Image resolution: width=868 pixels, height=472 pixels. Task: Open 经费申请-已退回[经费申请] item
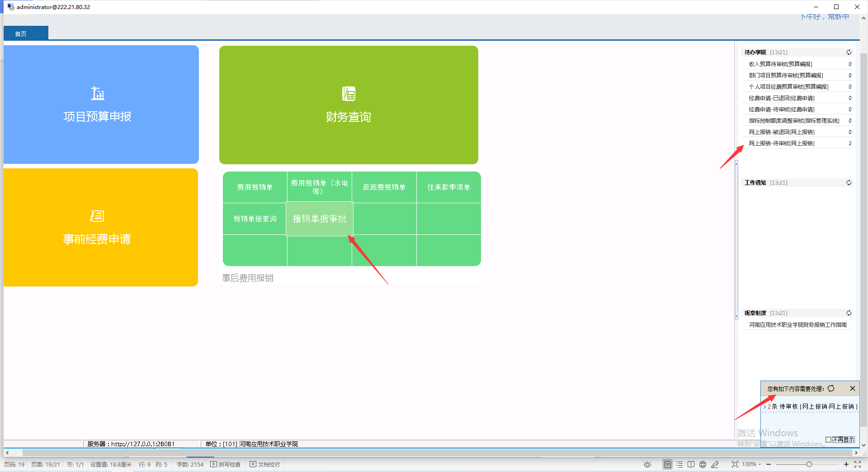click(797, 98)
